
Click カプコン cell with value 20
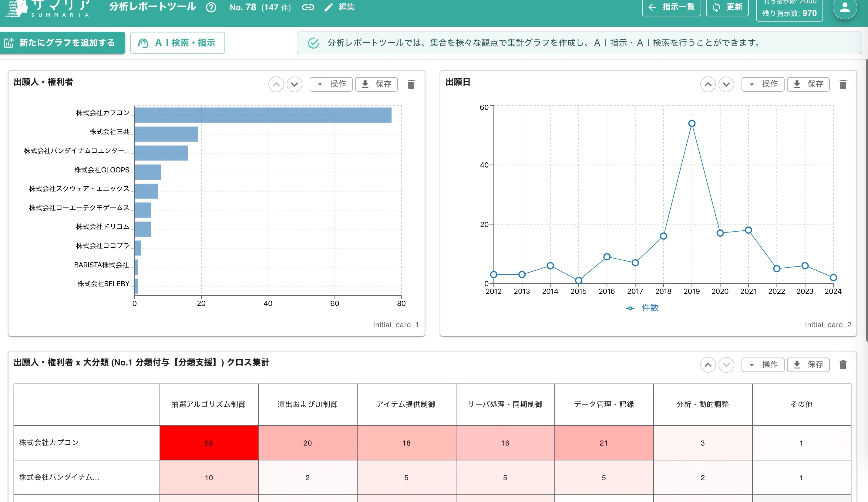308,443
